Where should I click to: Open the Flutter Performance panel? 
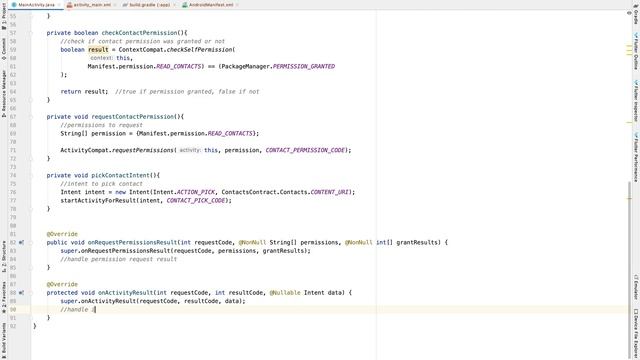(x=636, y=157)
